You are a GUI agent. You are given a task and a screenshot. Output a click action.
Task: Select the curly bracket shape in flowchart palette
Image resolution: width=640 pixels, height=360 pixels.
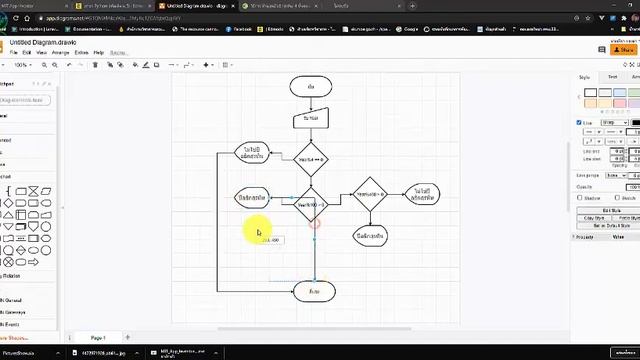9,191
